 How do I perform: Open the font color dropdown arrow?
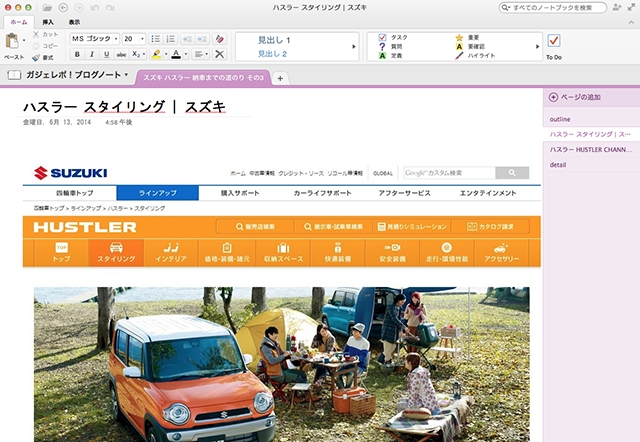(186, 54)
